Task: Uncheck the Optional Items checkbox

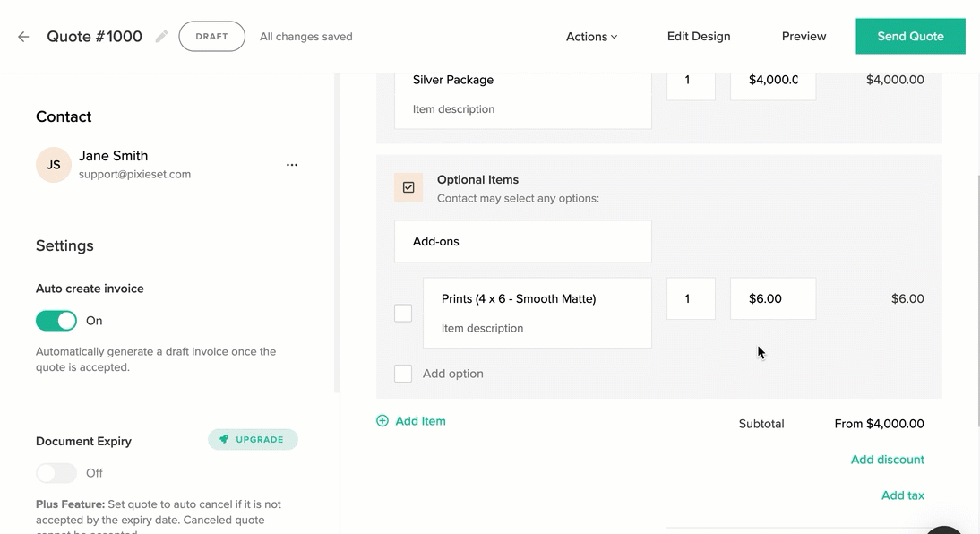Action: pyautogui.click(x=408, y=187)
